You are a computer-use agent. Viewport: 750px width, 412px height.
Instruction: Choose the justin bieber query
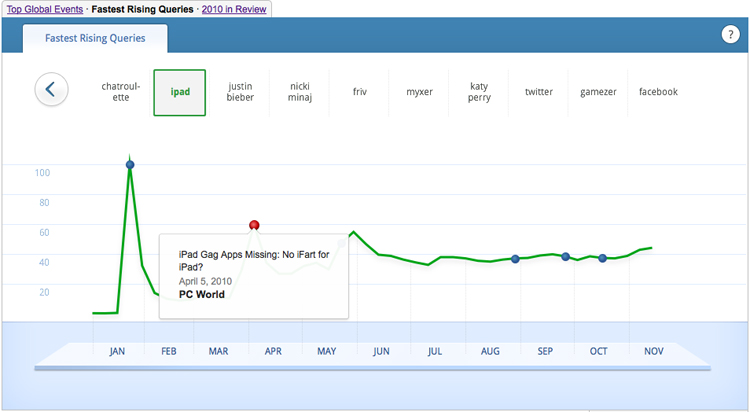(240, 92)
